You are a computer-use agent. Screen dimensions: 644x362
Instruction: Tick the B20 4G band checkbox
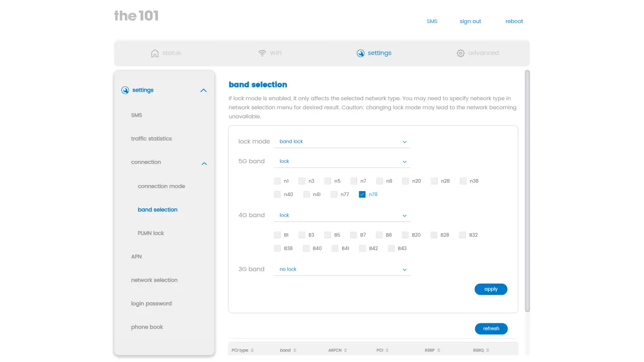tap(405, 235)
